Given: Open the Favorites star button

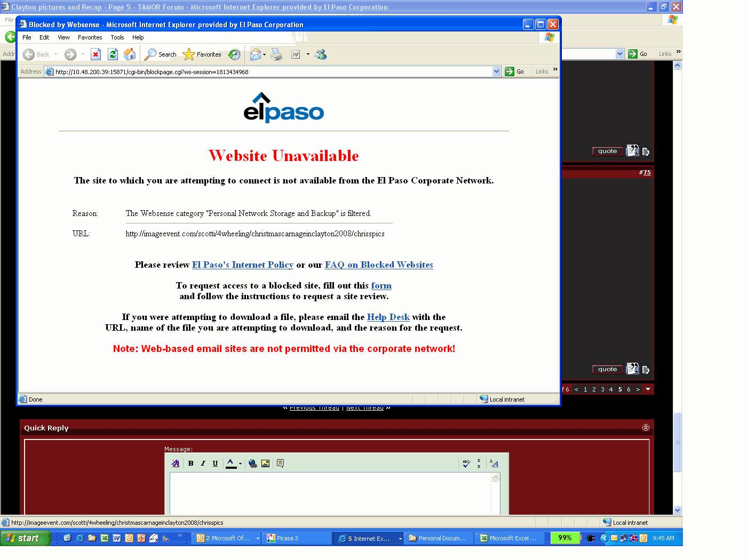Looking at the screenshot, I should 202,54.
